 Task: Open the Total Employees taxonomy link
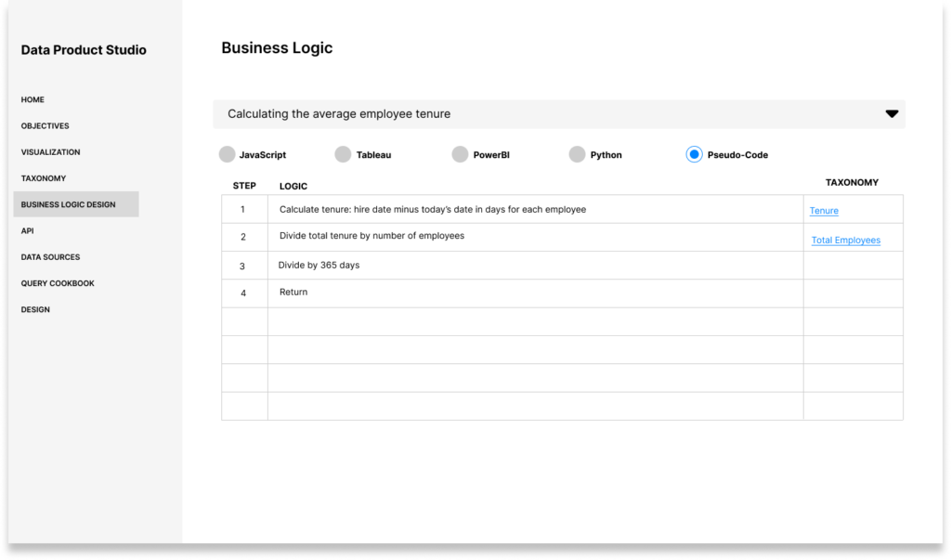tap(845, 241)
